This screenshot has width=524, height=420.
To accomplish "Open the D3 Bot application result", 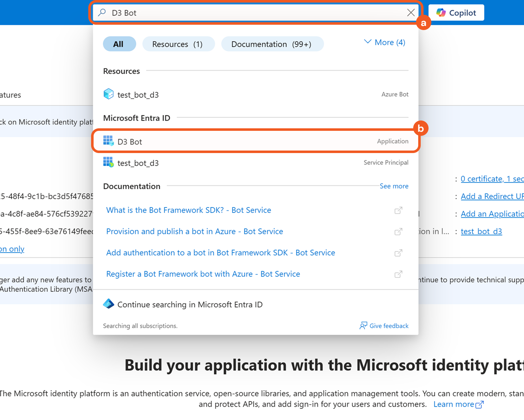I will tap(130, 141).
